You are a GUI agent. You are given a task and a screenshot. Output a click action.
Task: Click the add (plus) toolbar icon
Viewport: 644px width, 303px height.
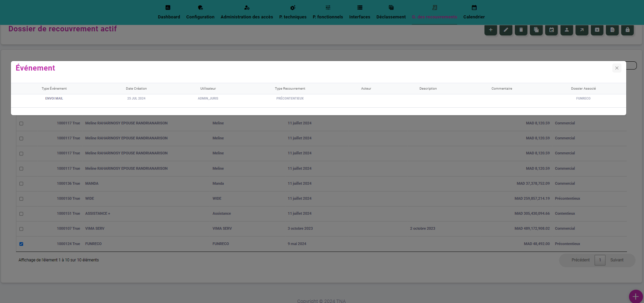coord(491,30)
